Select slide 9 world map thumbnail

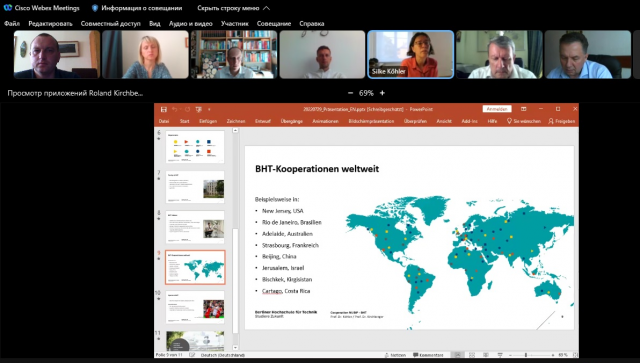tap(195, 267)
